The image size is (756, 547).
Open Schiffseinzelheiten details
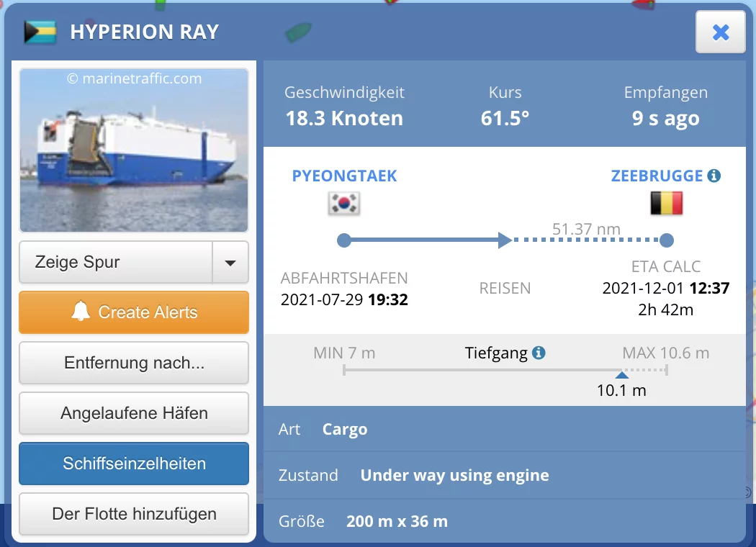134,464
